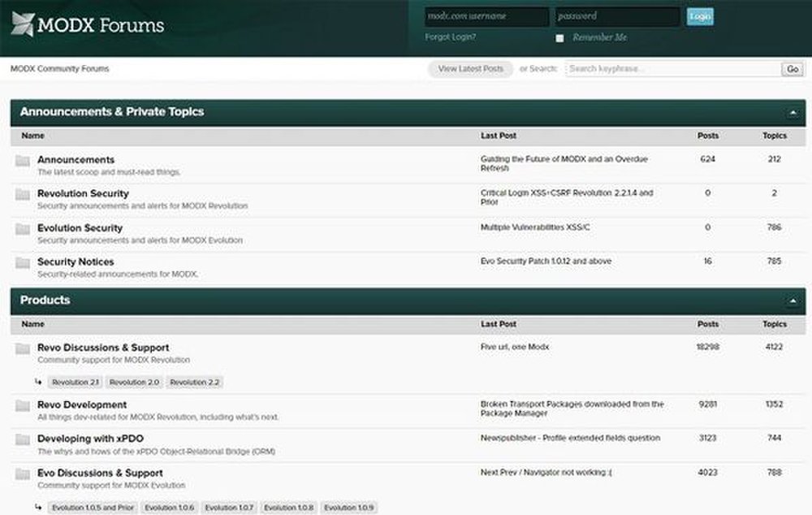The width and height of the screenshot is (812, 515).
Task: Open Evo Discussions & Support board
Action: (100, 473)
